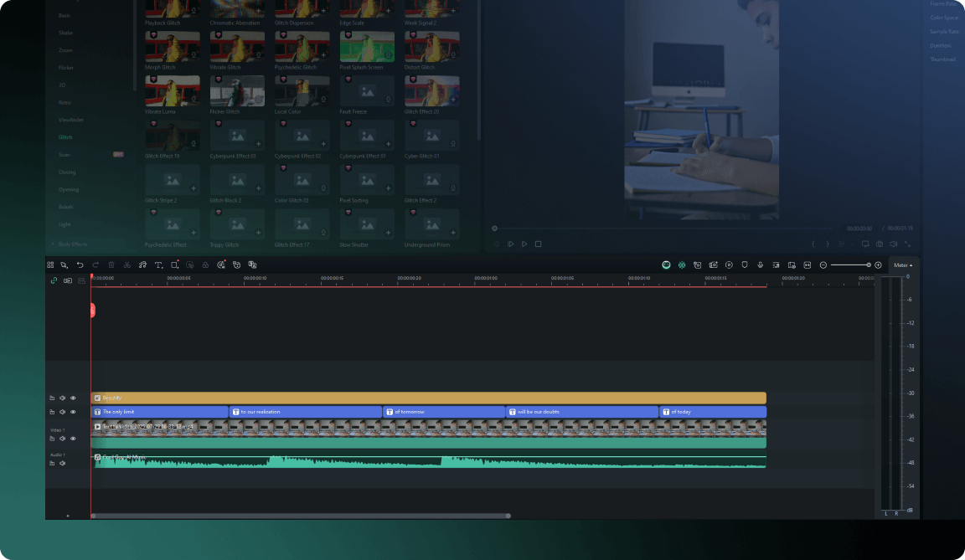Zoom in the timeline with plus icon
The height and width of the screenshot is (560, 965).
coord(878,265)
